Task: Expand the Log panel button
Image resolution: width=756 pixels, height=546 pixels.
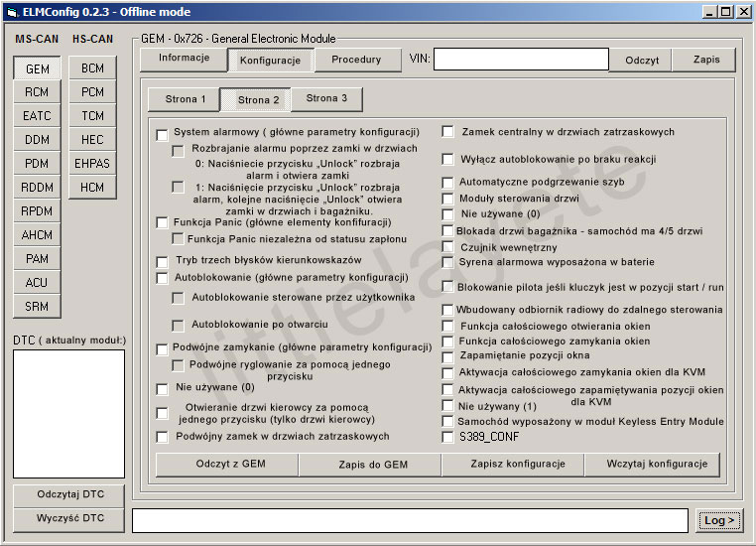Action: pos(719,520)
